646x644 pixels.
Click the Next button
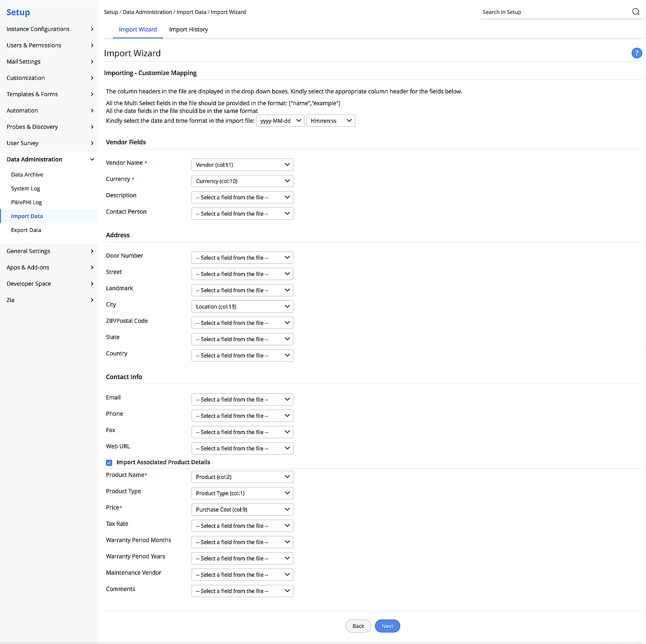click(x=387, y=626)
